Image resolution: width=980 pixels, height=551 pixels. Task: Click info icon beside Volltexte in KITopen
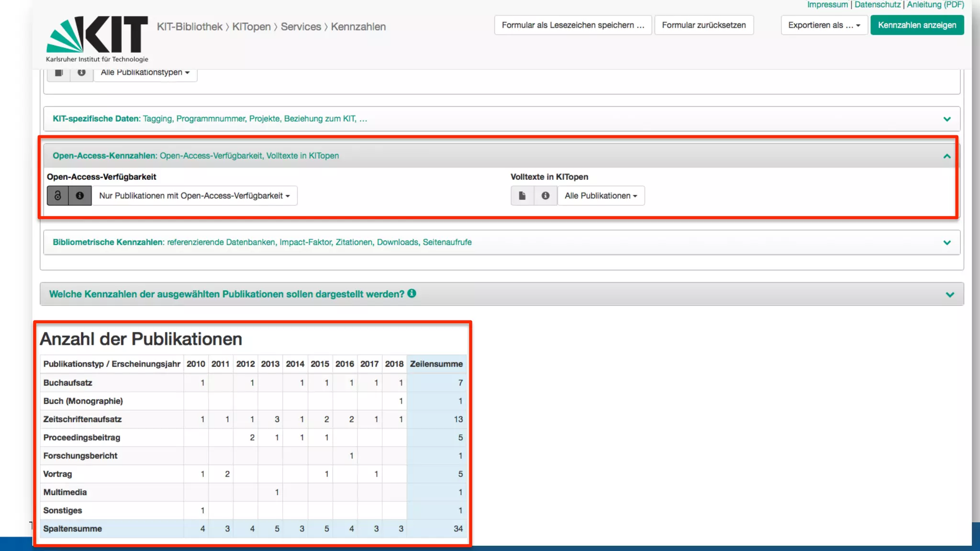click(x=545, y=196)
